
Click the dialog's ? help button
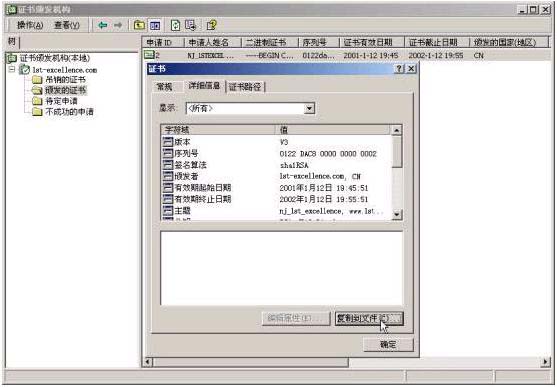point(399,69)
